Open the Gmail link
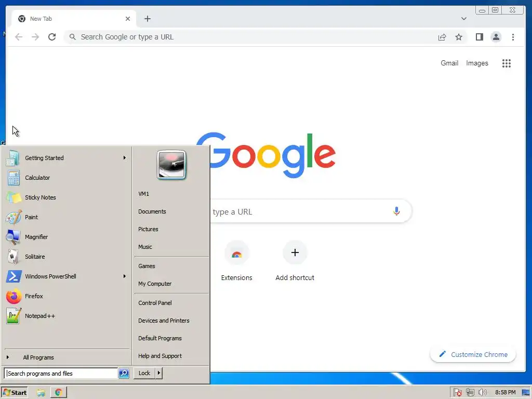 [x=449, y=63]
